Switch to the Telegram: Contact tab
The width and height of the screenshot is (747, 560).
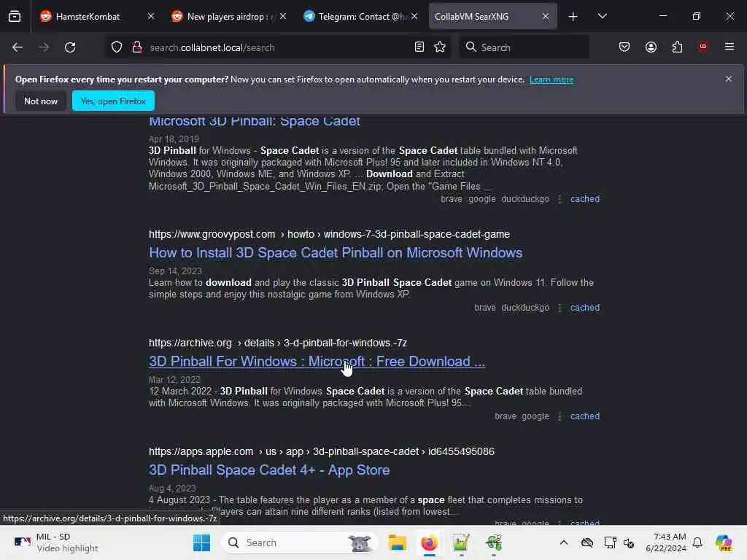360,17
